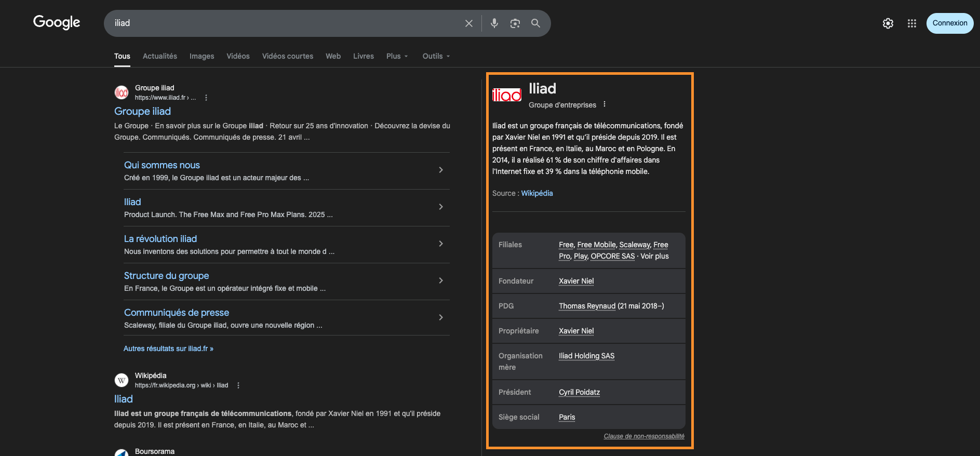980x456 pixels.
Task: Switch to the Web tab
Action: click(333, 56)
